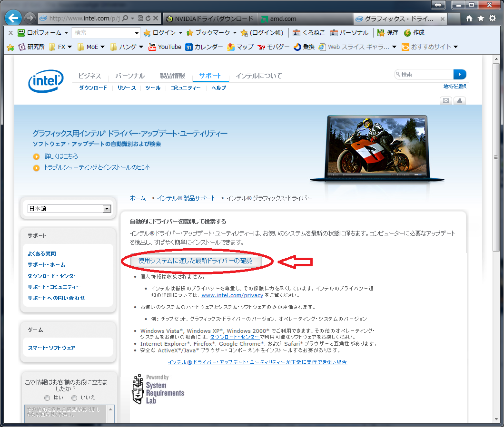Open the よくある質問 sidebar link
This screenshot has height=427, width=504.
click(41, 253)
